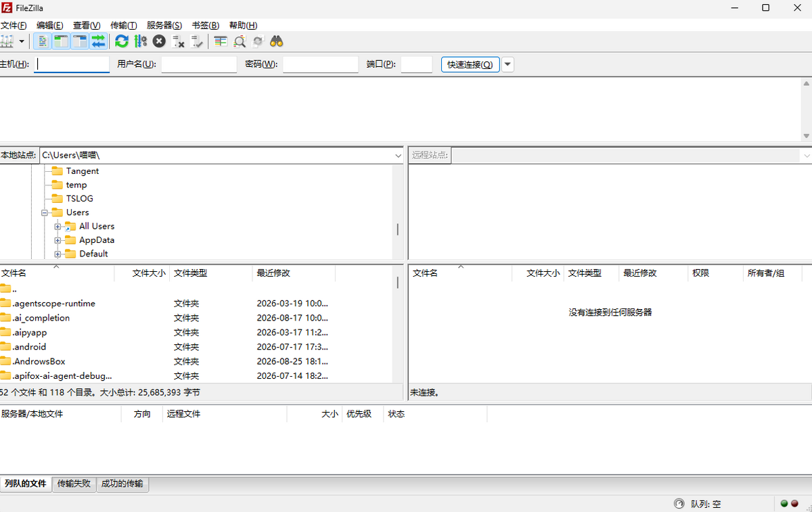The image size is (812, 512).
Task: Click the local tree scrollbar thumb
Action: tap(398, 229)
